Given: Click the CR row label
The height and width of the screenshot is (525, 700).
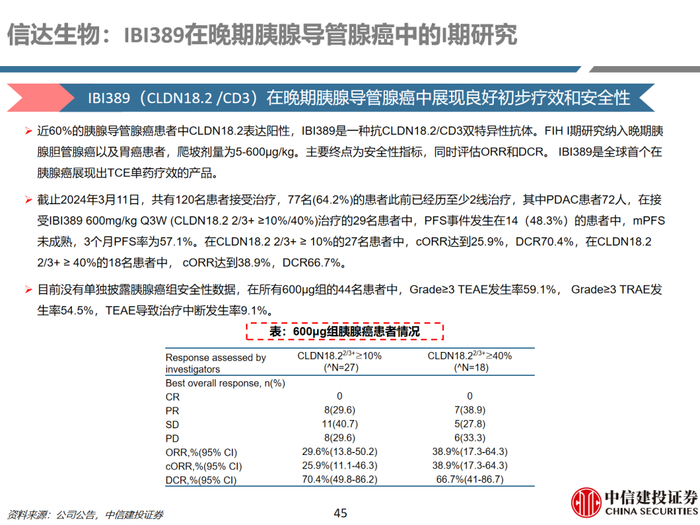Looking at the screenshot, I should [x=172, y=397].
